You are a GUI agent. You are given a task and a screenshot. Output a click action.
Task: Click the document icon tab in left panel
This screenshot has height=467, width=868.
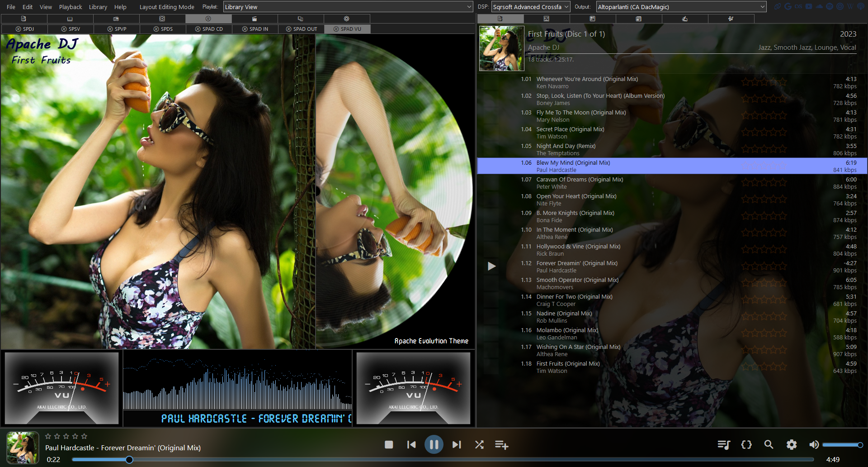[24, 19]
